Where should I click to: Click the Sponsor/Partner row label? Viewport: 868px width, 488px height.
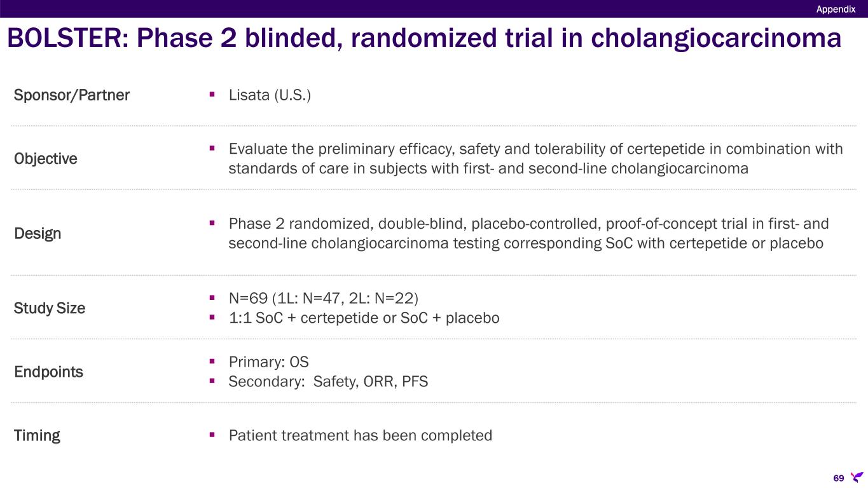tap(72, 95)
